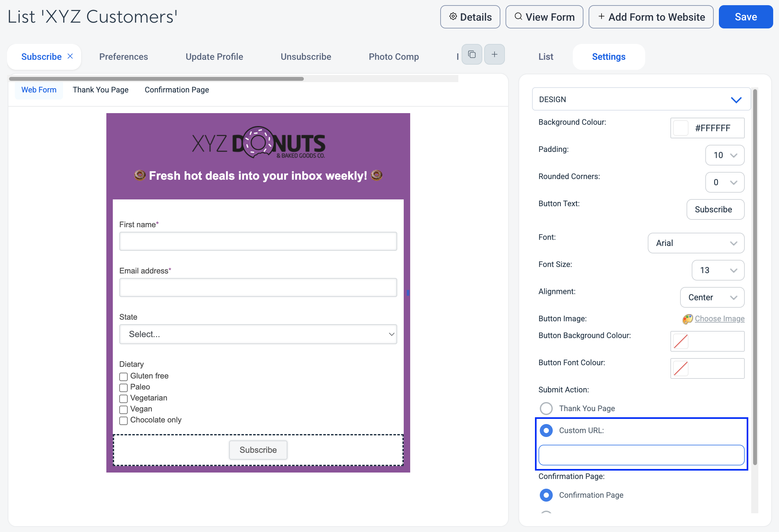Check the Gluten free option
This screenshot has height=532, width=779.
click(123, 377)
